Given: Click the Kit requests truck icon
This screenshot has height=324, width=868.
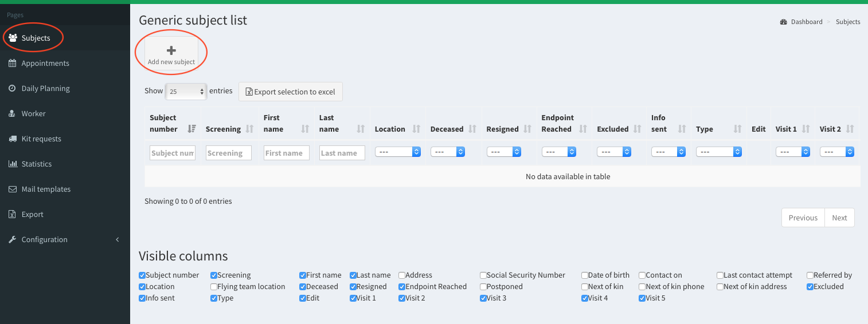Looking at the screenshot, I should click(x=12, y=139).
